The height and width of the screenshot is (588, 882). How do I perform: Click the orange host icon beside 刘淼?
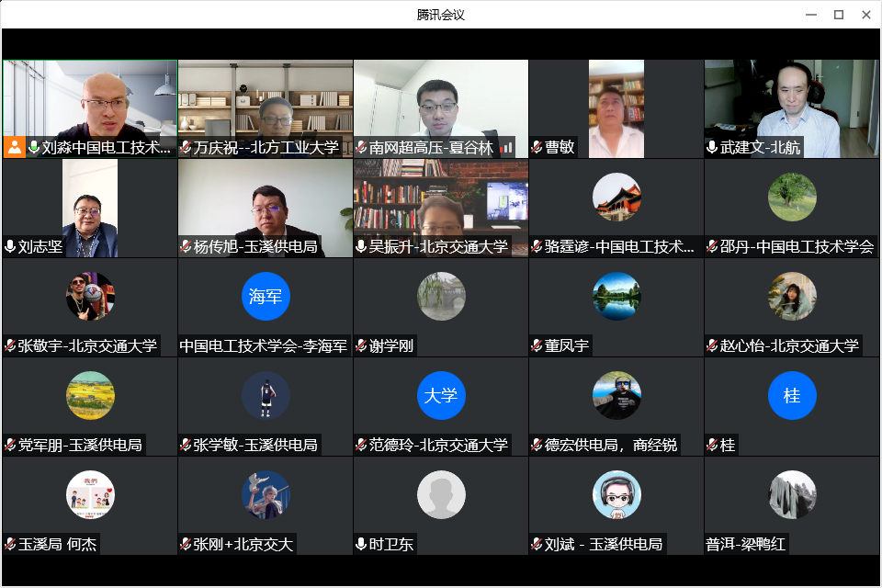[x=14, y=147]
